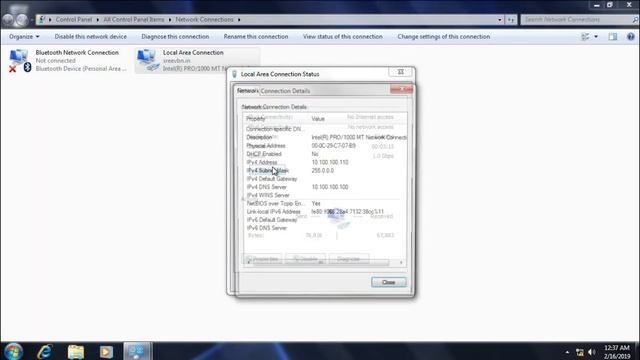640x360 pixels.
Task: Select the IPv4 DNS Server row
Action: tap(325, 187)
